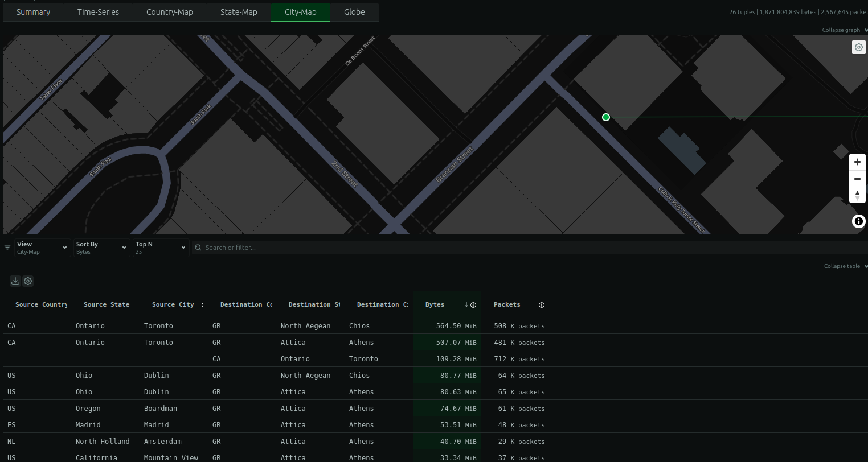The height and width of the screenshot is (462, 868).
Task: Open map settings gear icon
Action: (x=858, y=47)
